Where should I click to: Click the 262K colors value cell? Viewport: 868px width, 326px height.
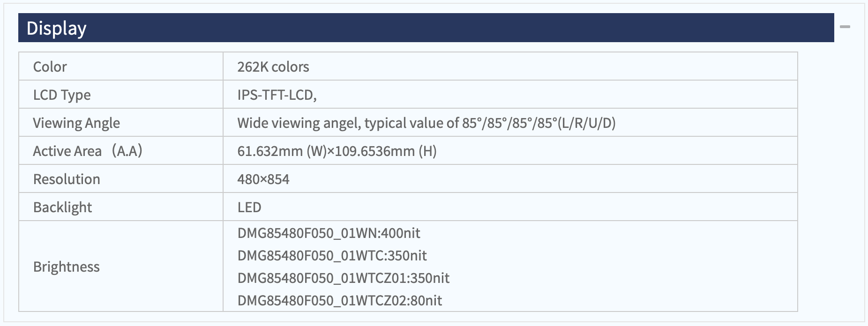510,66
